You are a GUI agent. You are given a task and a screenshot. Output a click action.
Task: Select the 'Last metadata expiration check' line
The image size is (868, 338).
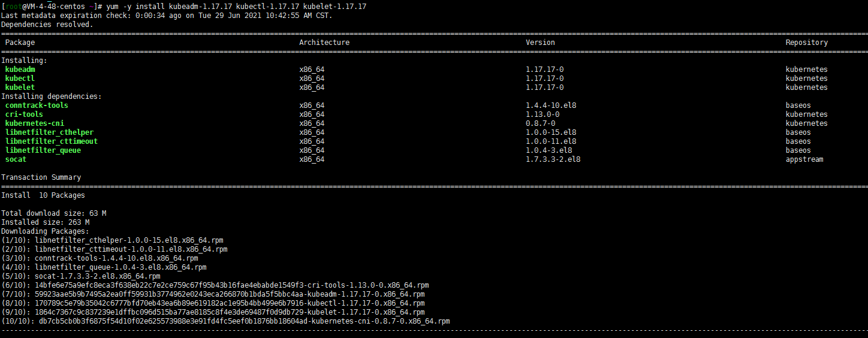pyautogui.click(x=167, y=15)
